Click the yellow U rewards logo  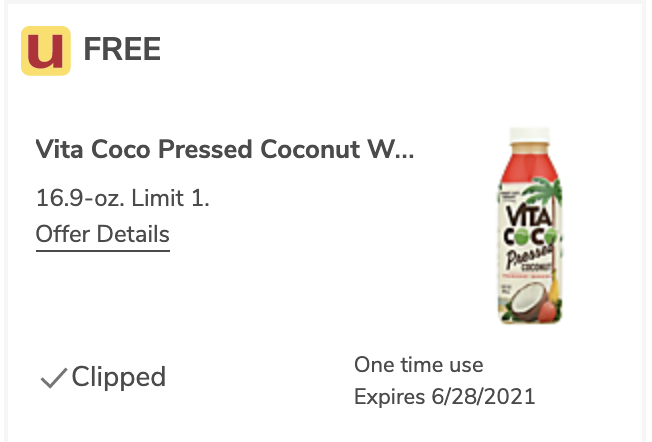pyautogui.click(x=46, y=51)
